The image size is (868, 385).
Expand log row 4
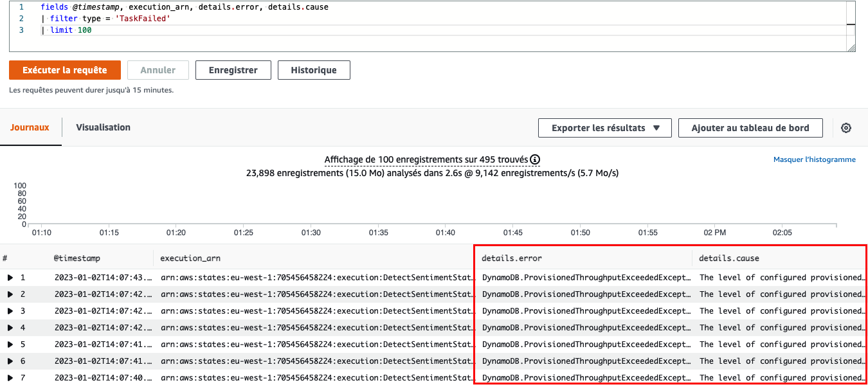click(x=10, y=328)
